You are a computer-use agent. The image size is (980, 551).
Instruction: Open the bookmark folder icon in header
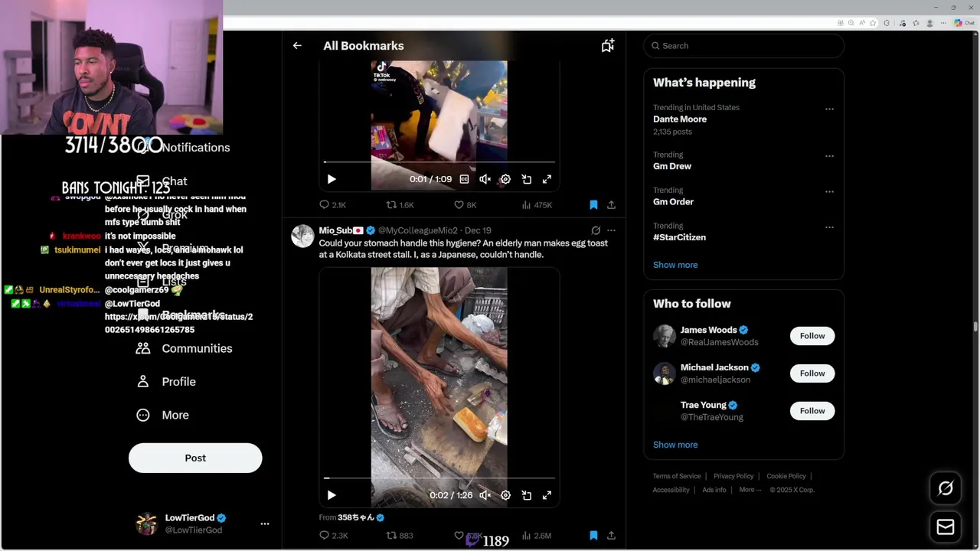pyautogui.click(x=608, y=46)
